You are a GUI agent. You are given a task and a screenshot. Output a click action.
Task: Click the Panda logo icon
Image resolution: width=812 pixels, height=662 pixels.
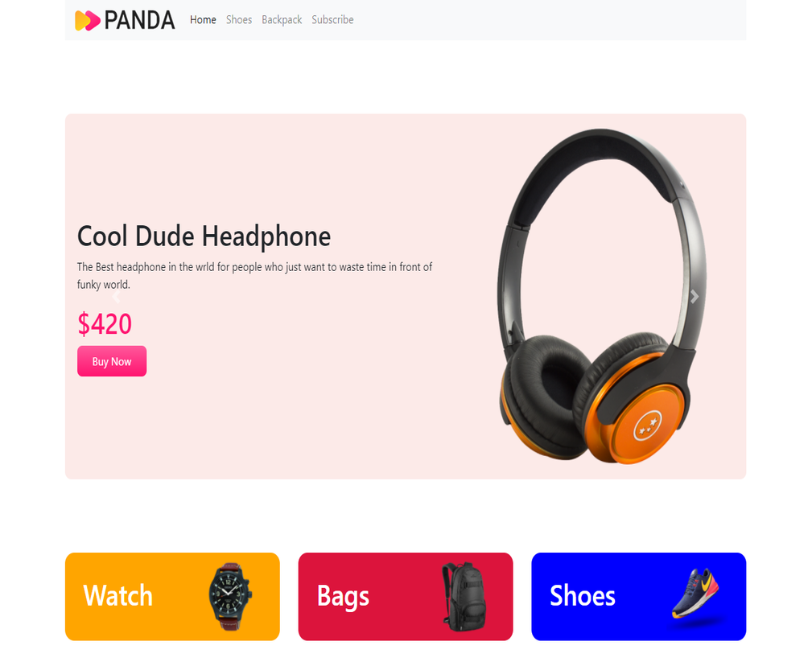tap(88, 20)
